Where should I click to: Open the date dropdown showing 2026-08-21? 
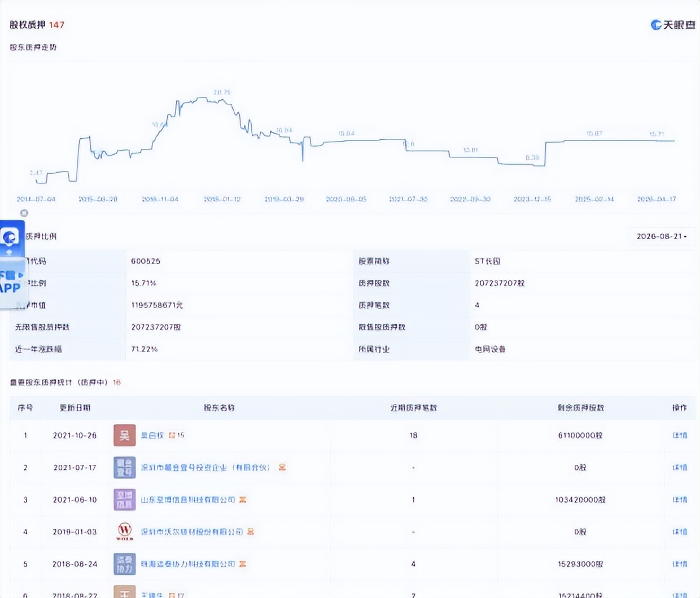(662, 236)
